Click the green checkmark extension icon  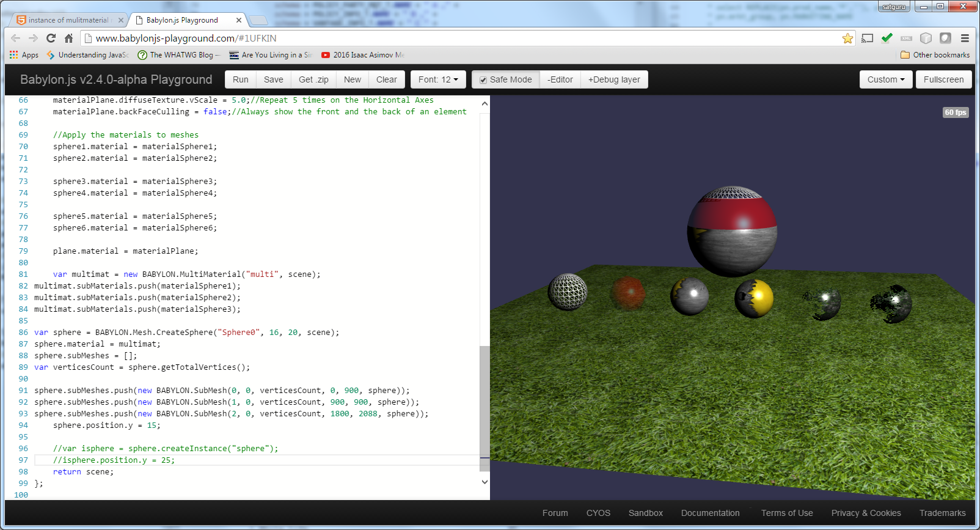(x=887, y=38)
